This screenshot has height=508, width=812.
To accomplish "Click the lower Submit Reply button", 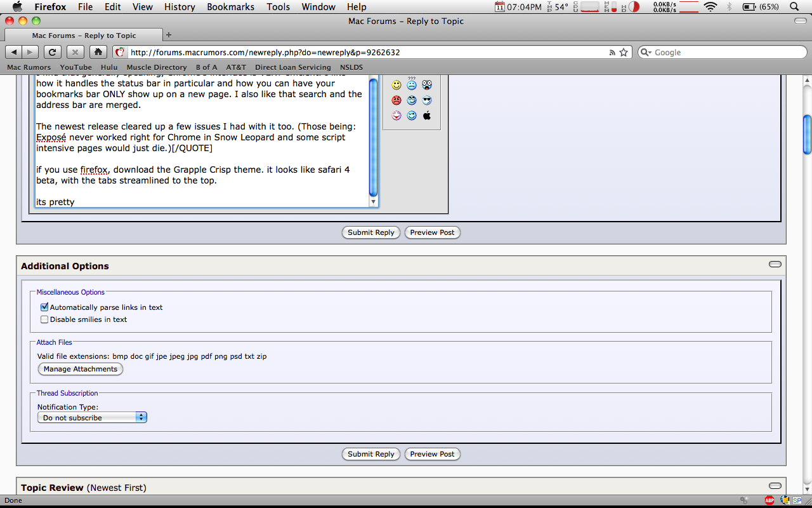I will pyautogui.click(x=371, y=454).
